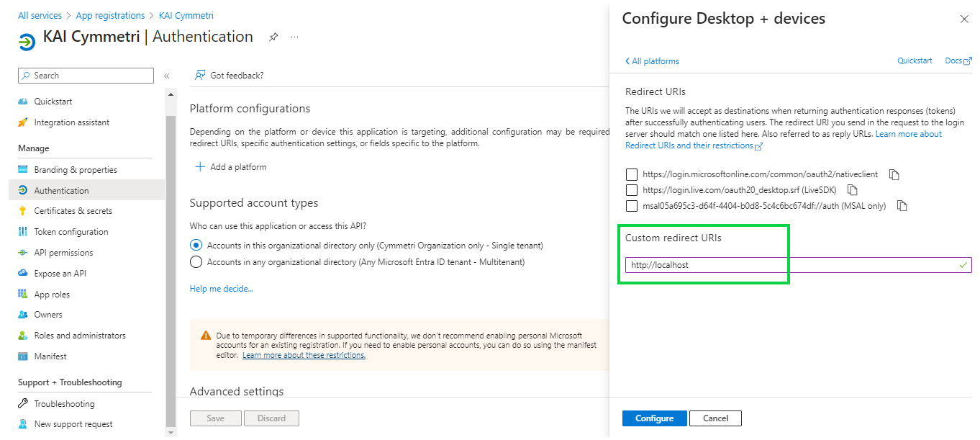Copy the nativeclient redirect URI
Viewport: 980px width, 440px height.
coord(894,174)
